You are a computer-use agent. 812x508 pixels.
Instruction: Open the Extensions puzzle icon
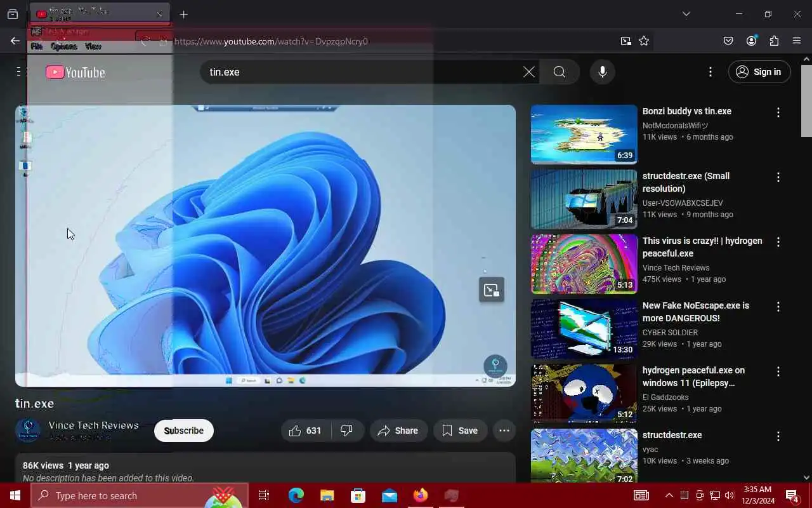click(x=774, y=41)
